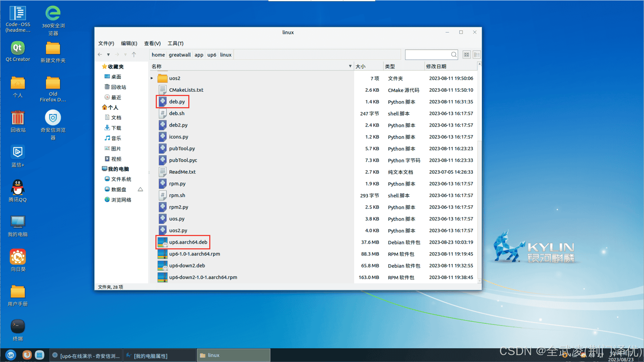Go up to parent directory
Image resolution: width=644 pixels, height=362 pixels.
point(134,54)
